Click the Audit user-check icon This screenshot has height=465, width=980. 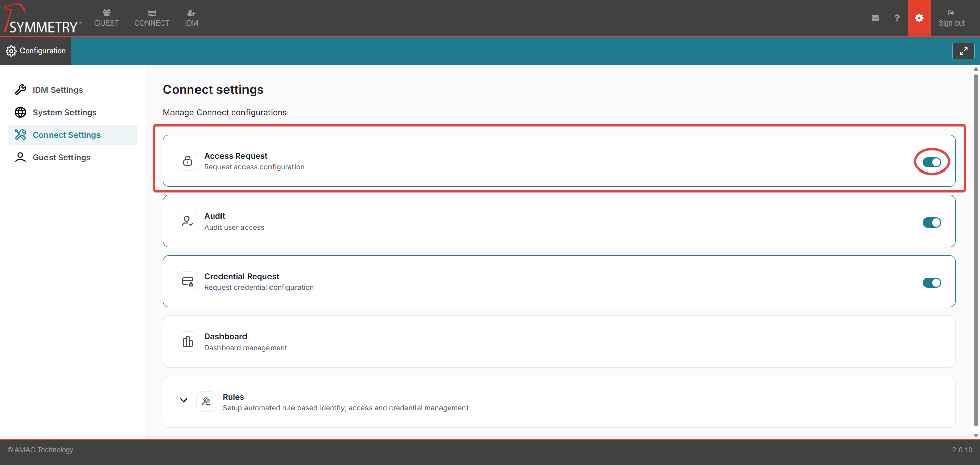pyautogui.click(x=188, y=221)
